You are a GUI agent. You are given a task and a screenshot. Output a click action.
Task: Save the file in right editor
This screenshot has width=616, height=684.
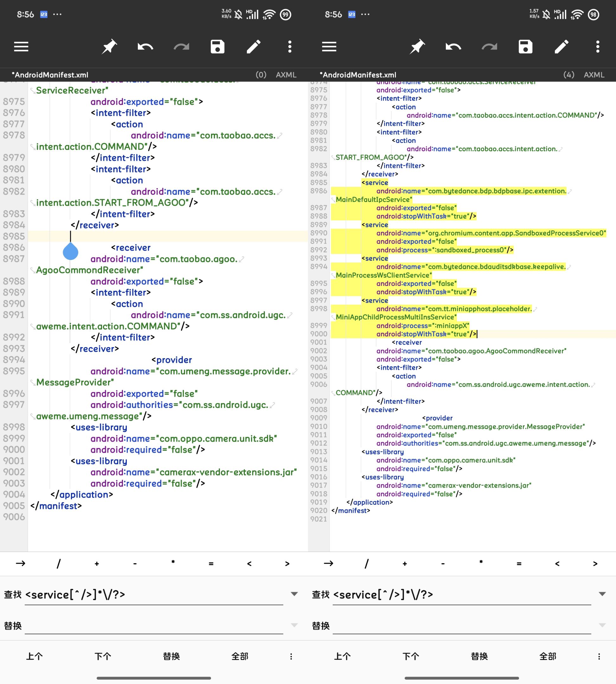point(525,47)
